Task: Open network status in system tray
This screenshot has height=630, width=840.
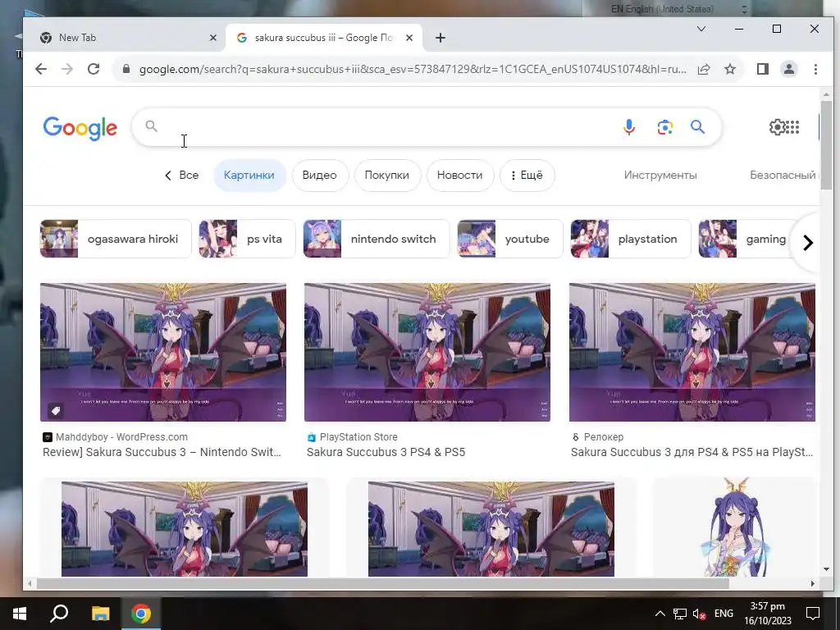Action: [x=680, y=614]
